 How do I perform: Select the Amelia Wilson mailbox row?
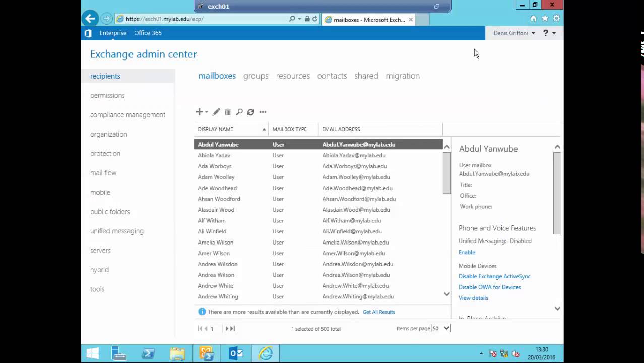(318, 243)
